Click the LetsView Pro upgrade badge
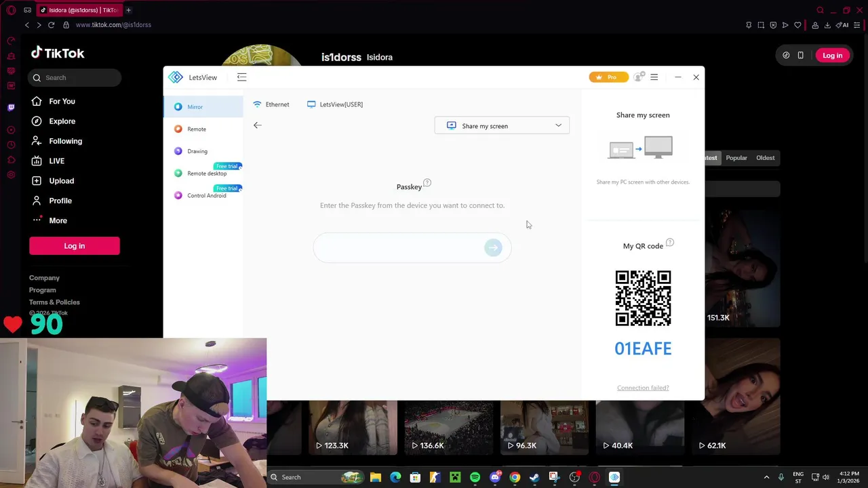 coord(608,77)
